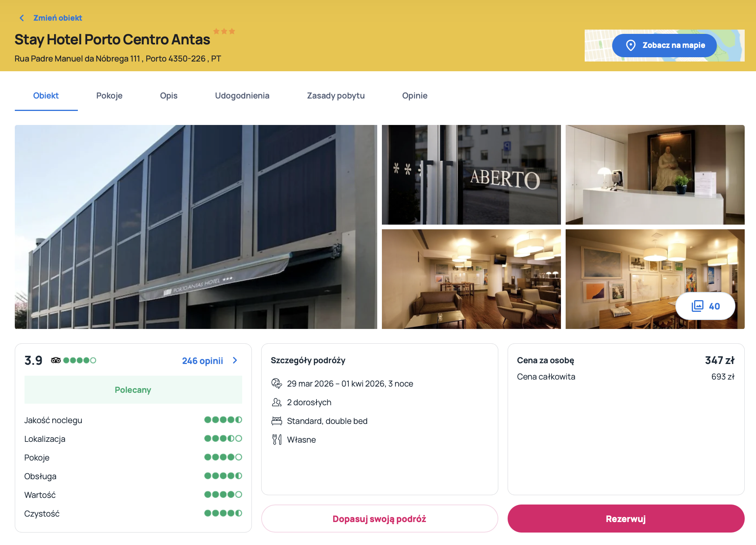The height and width of the screenshot is (545, 756).
Task: Open the Opis tab
Action: [169, 96]
